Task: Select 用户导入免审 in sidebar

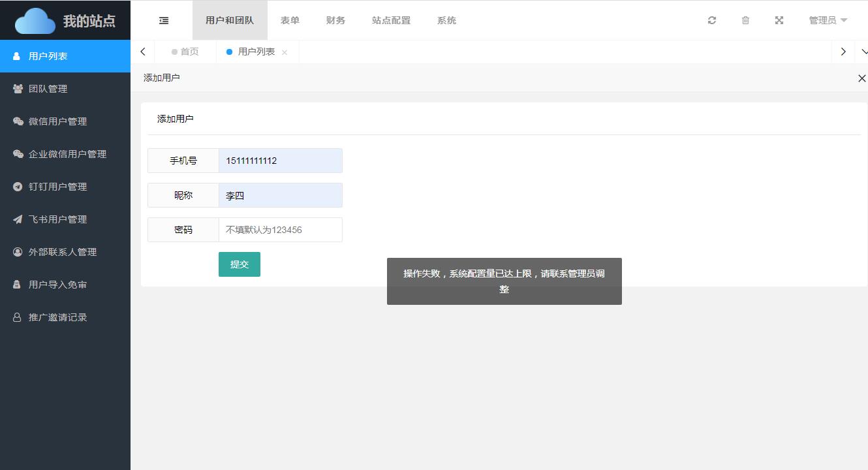Action: [x=59, y=284]
